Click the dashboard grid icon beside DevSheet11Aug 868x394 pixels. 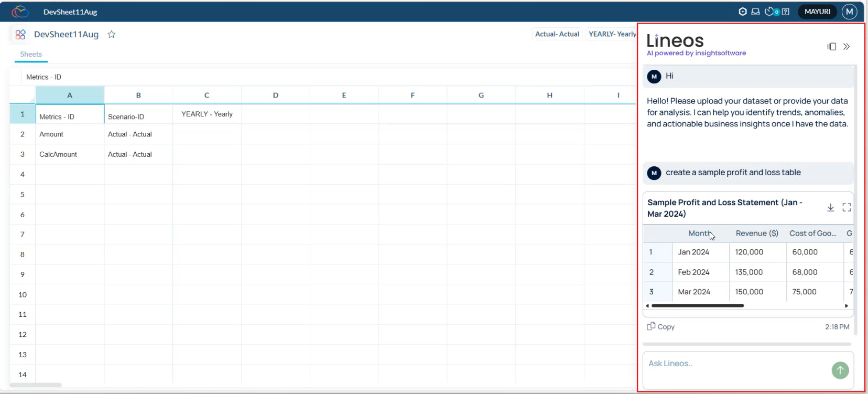(x=20, y=35)
